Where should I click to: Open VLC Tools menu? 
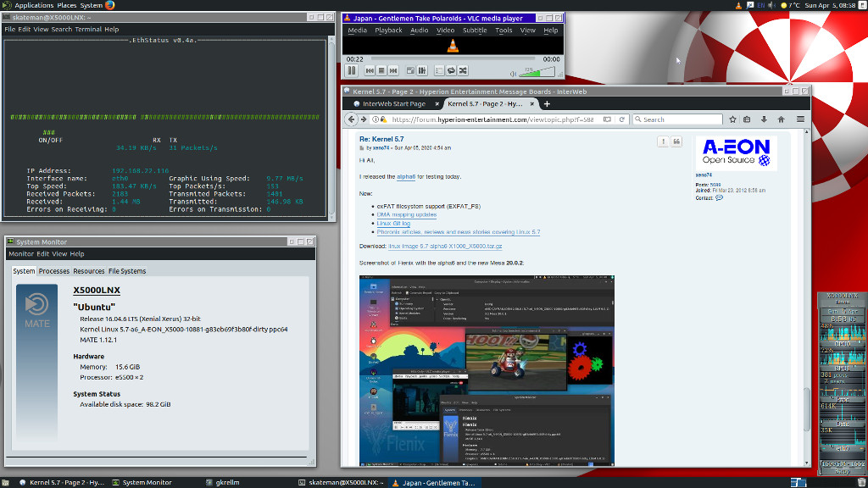pyautogui.click(x=504, y=30)
